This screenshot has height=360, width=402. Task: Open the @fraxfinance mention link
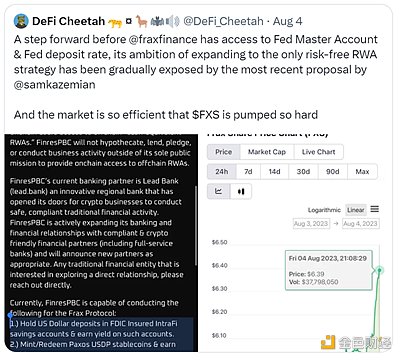(163, 39)
